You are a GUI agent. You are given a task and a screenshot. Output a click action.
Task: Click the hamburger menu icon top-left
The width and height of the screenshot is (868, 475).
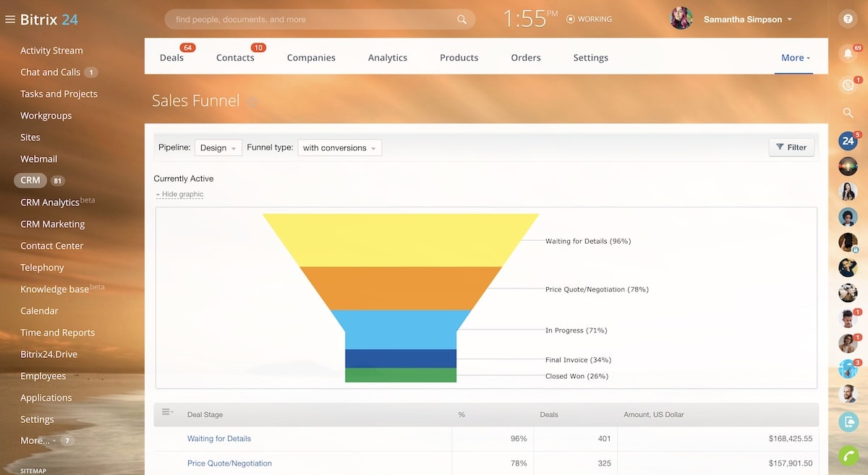click(x=9, y=19)
